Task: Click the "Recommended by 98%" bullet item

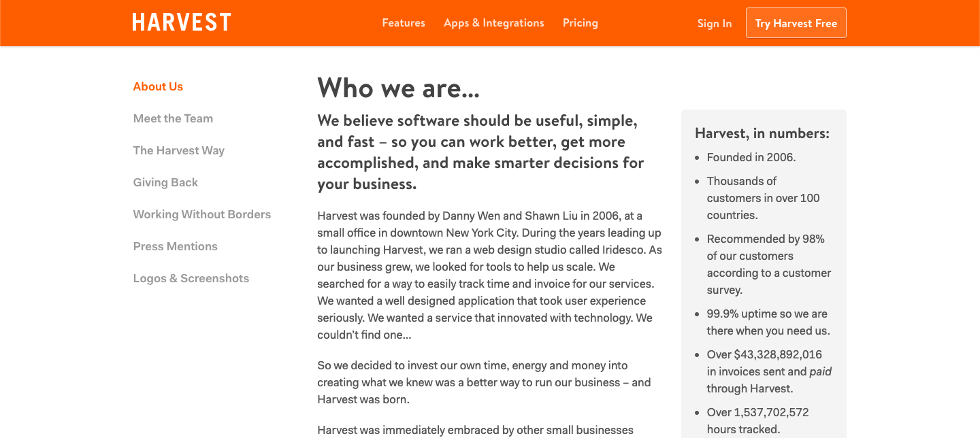Action: [x=769, y=265]
